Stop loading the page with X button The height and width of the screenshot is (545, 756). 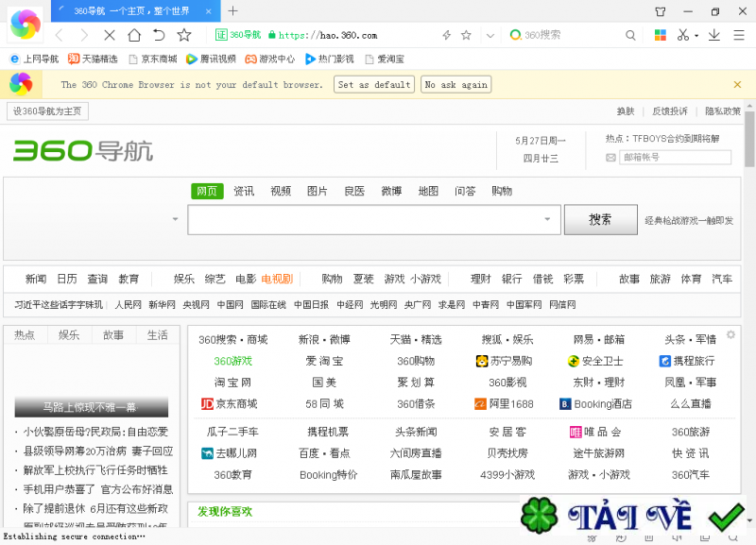109,35
